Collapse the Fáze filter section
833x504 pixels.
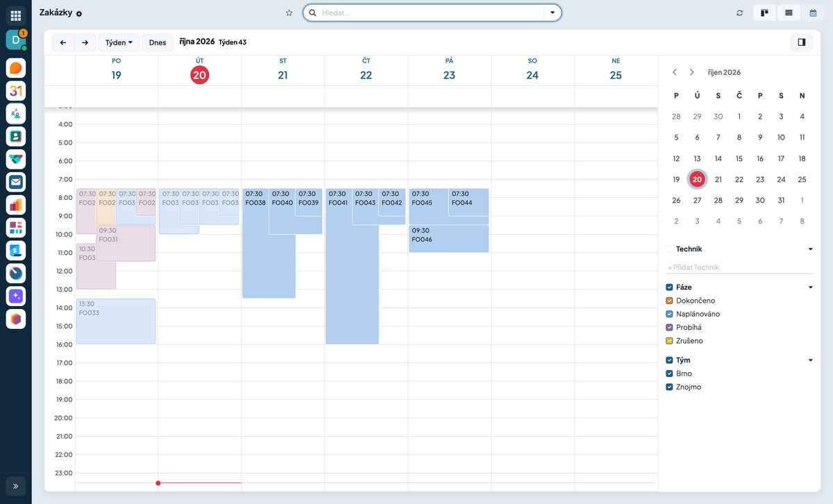pyautogui.click(x=810, y=287)
